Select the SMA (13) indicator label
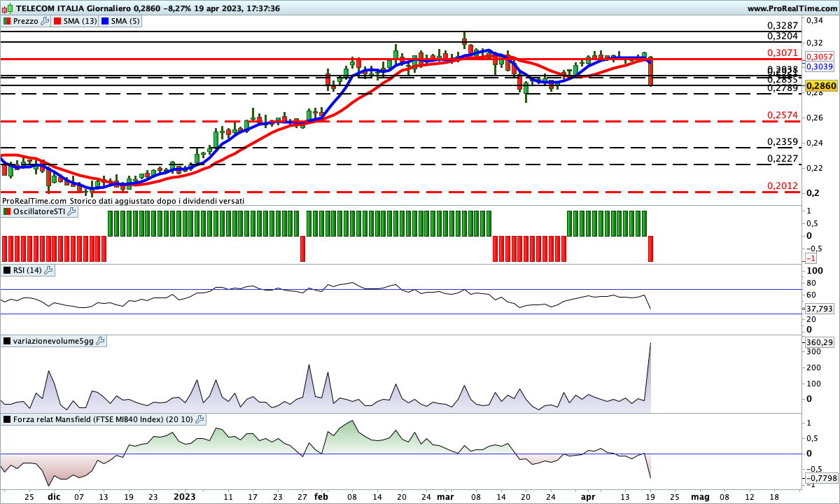Screen dimensions: 840x504 coord(80,21)
